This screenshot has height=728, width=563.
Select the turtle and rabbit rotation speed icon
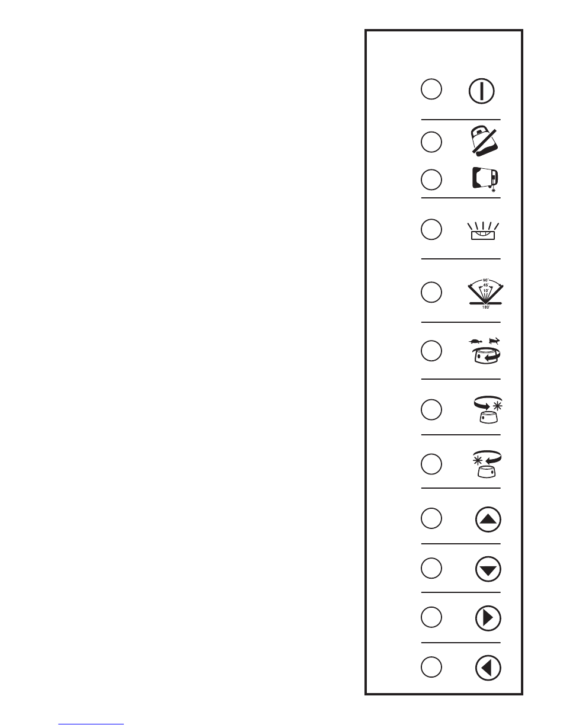click(485, 352)
